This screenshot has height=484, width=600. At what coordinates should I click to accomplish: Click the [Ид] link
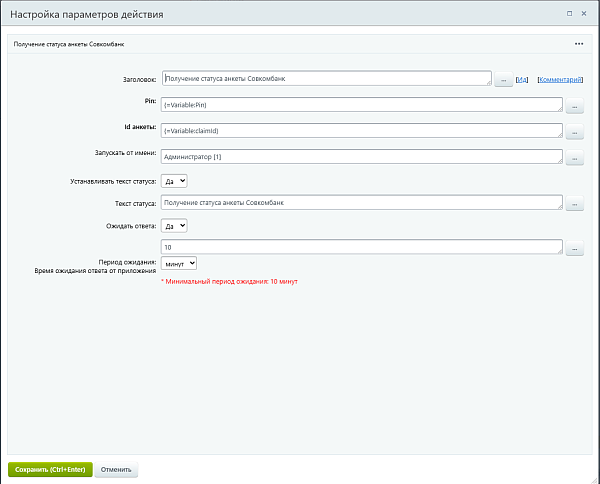(x=522, y=80)
